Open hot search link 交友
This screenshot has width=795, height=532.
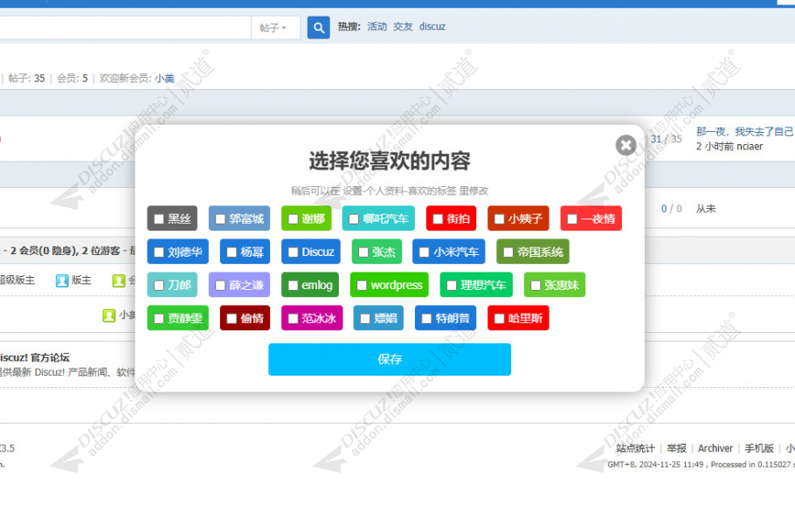tap(403, 26)
